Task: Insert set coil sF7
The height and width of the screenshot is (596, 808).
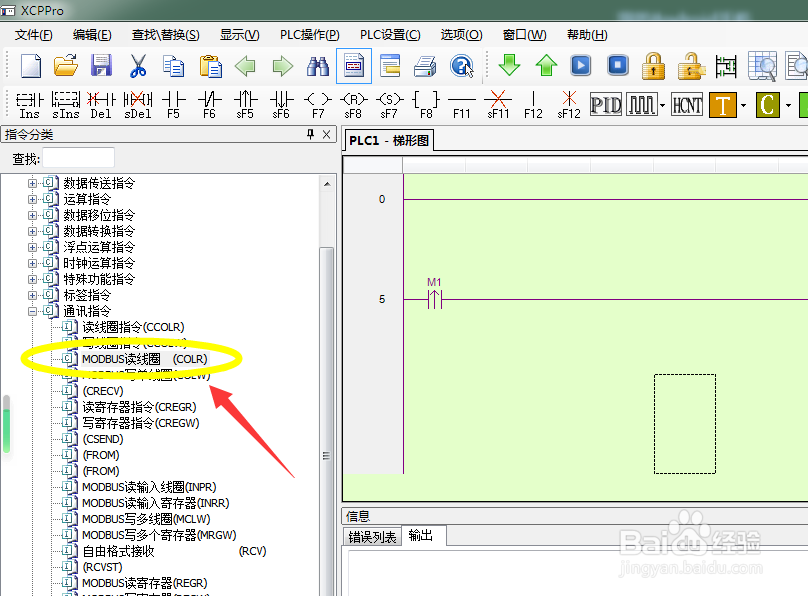Action: [x=389, y=105]
